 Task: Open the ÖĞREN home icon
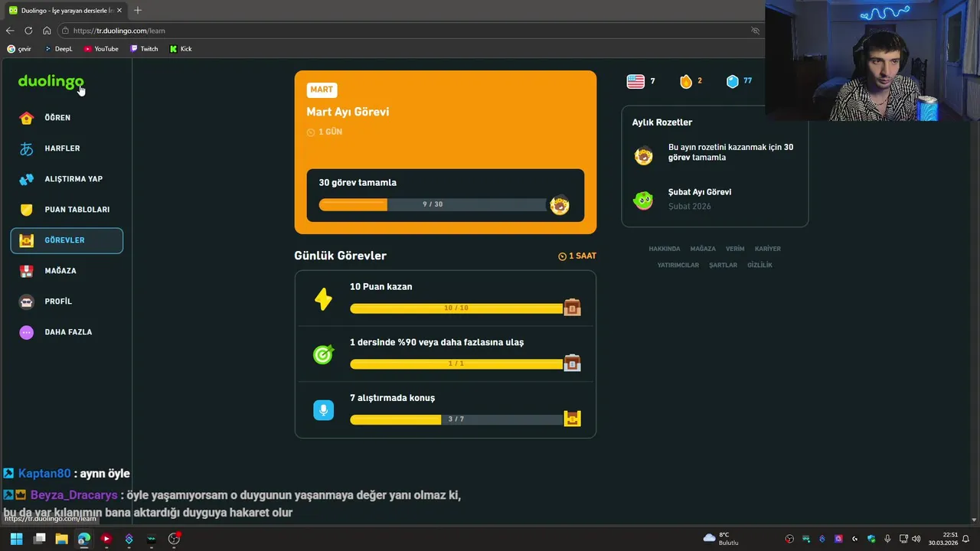27,118
